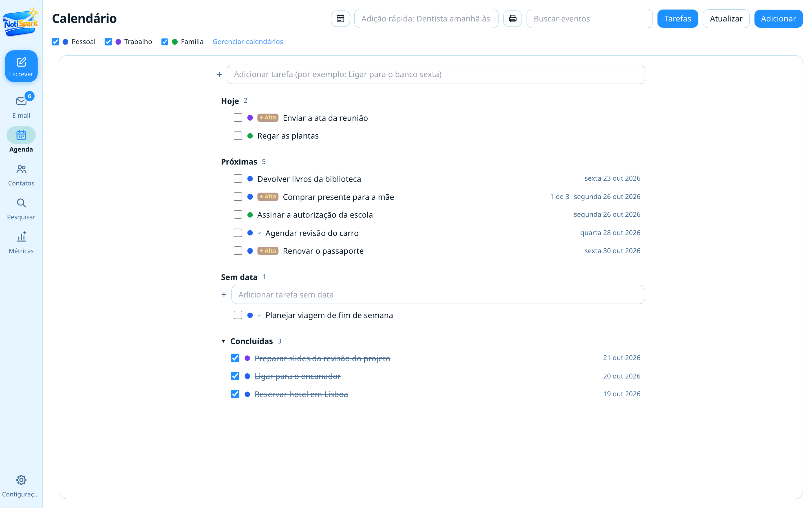
Task: Click low-priority arrow on Planejar viagem
Action: pos(259,315)
